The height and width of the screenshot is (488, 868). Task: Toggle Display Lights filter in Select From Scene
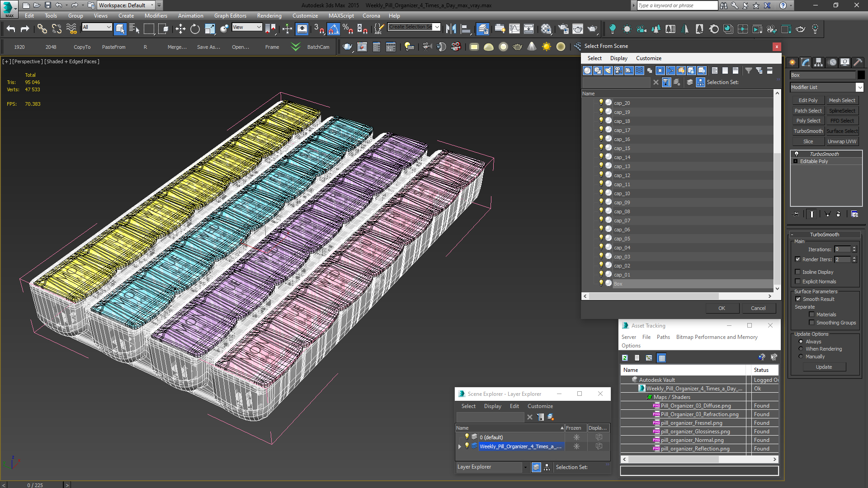click(x=608, y=70)
